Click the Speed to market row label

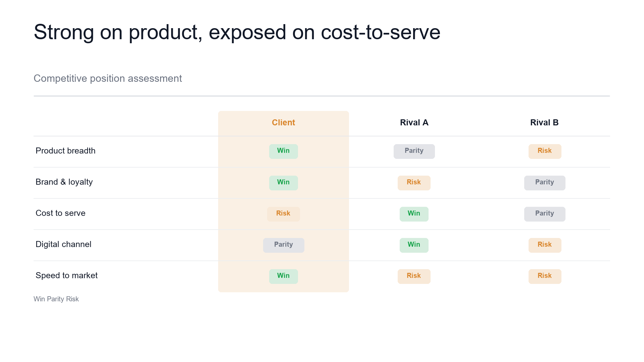click(x=66, y=276)
